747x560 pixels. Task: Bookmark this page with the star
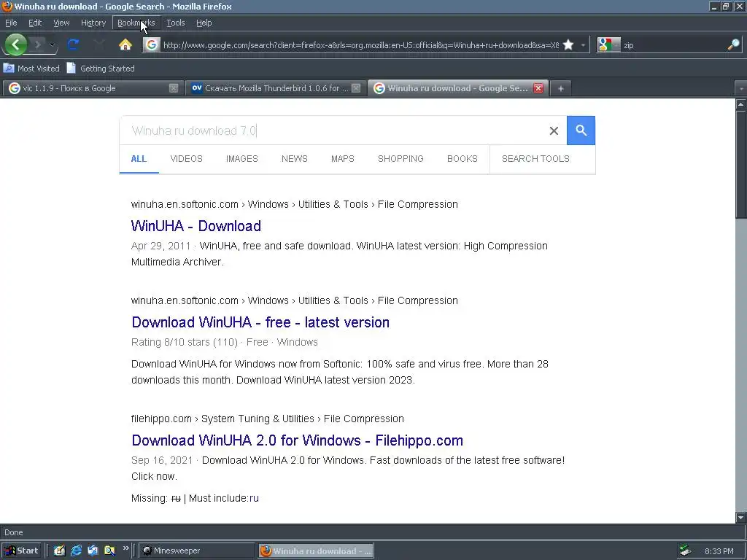(x=568, y=44)
